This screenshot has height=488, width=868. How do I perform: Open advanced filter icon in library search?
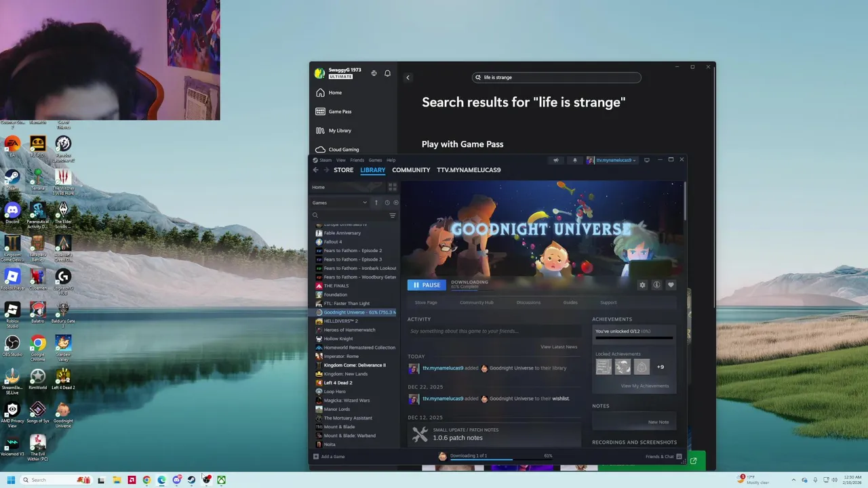point(392,216)
